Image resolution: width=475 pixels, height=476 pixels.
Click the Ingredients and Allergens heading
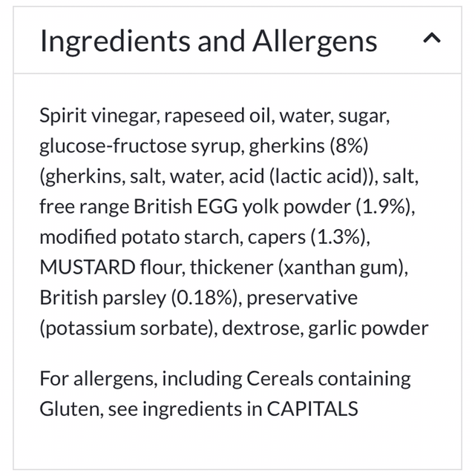[x=209, y=41]
